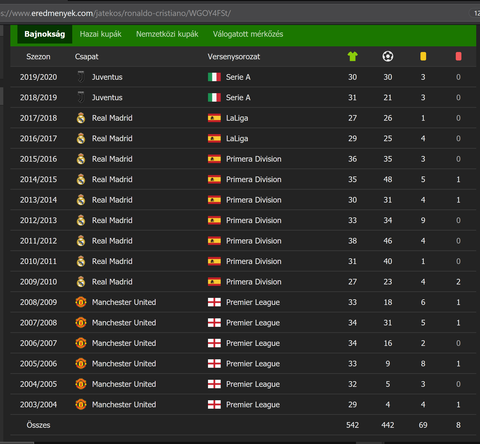Open Juventus team link for 2018/2019

(x=107, y=98)
